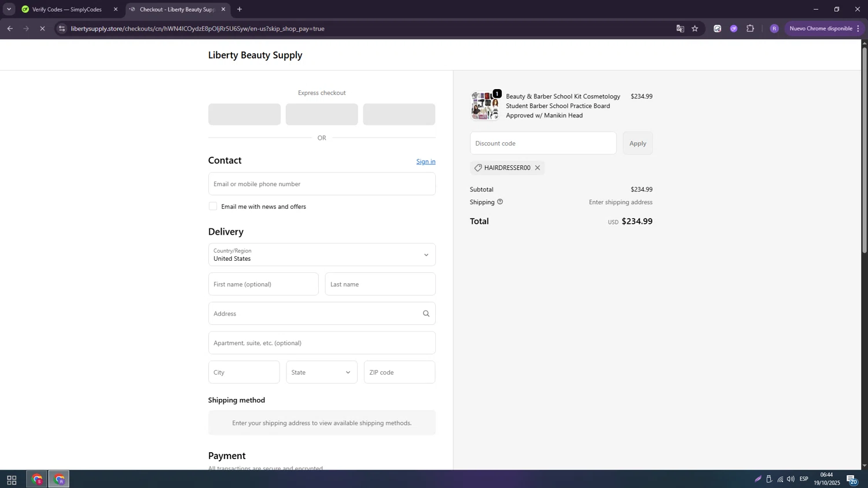The image size is (868, 488).
Task: Select the Checkout - Liberty Beauty Supply tab
Action: pyautogui.click(x=177, y=9)
